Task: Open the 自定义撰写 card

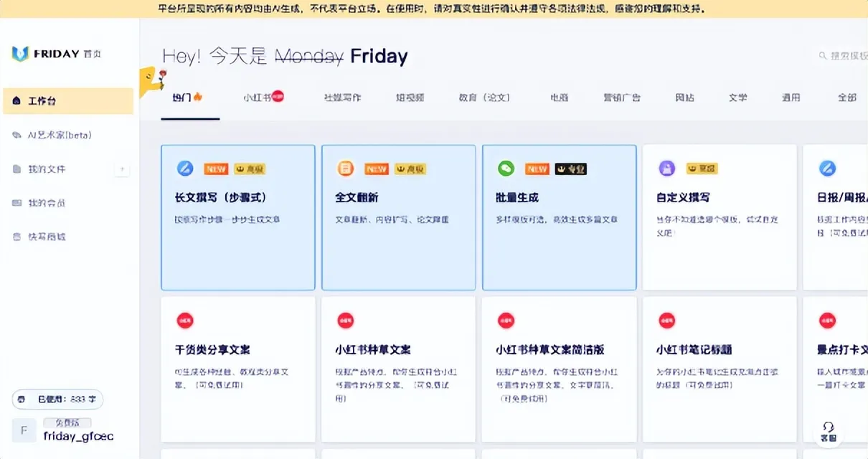Action: [720, 217]
